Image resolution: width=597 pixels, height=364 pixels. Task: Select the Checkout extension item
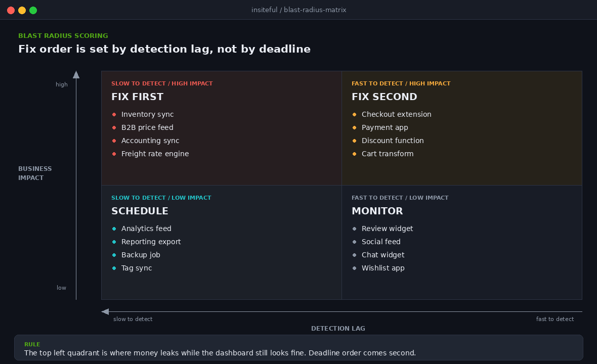tap(396, 114)
